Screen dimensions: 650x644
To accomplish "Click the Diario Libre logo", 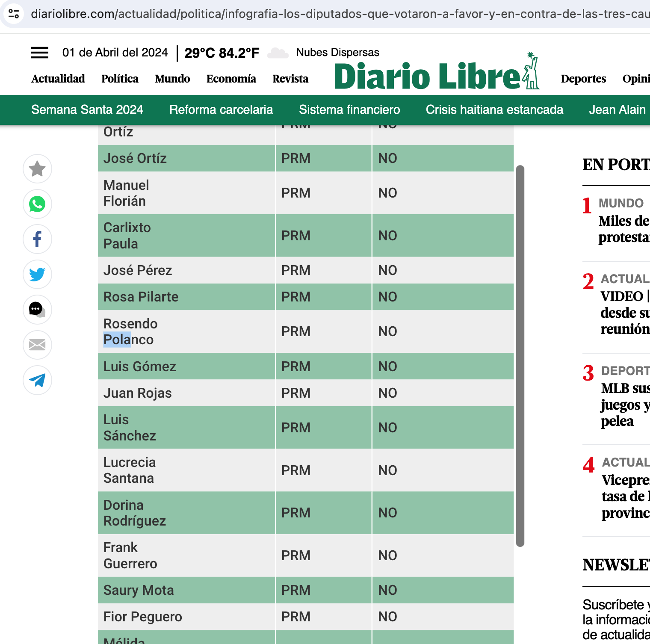I will [x=437, y=72].
